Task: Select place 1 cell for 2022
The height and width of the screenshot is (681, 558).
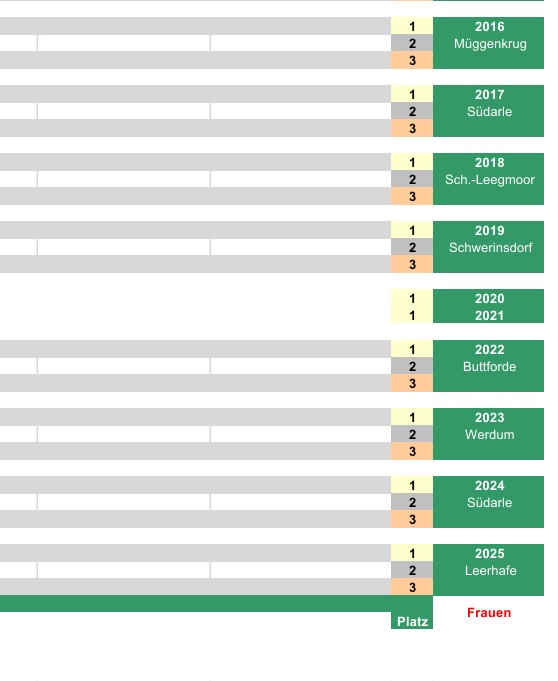Action: 412,349
